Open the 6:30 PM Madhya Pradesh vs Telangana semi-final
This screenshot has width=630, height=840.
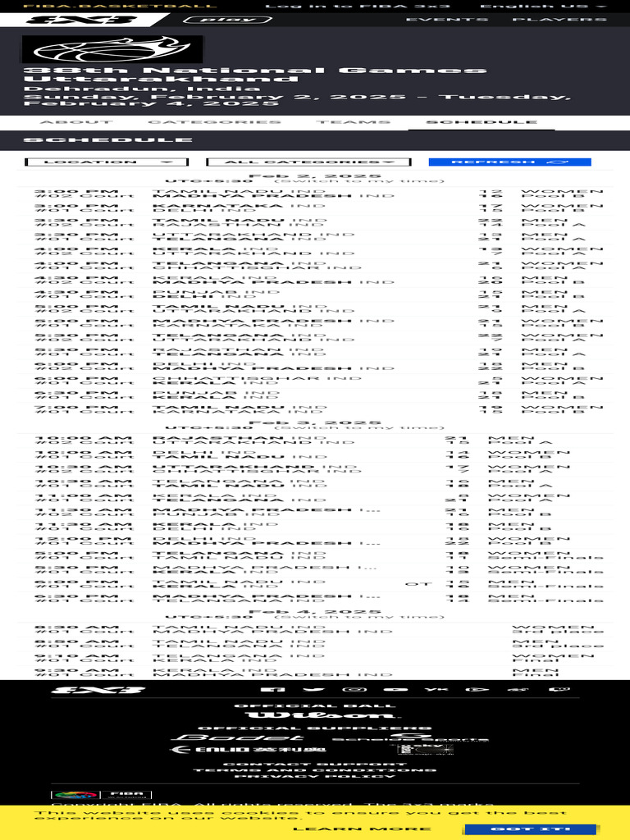click(315, 598)
